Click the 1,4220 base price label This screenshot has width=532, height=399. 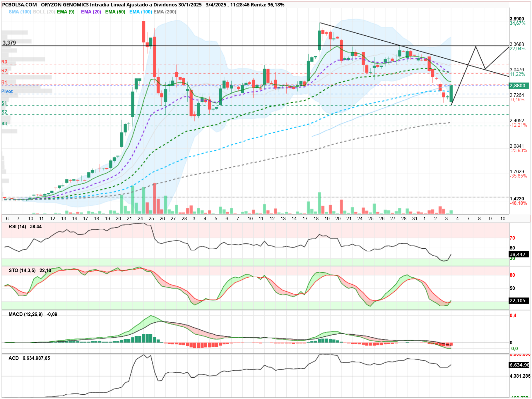pos(517,199)
